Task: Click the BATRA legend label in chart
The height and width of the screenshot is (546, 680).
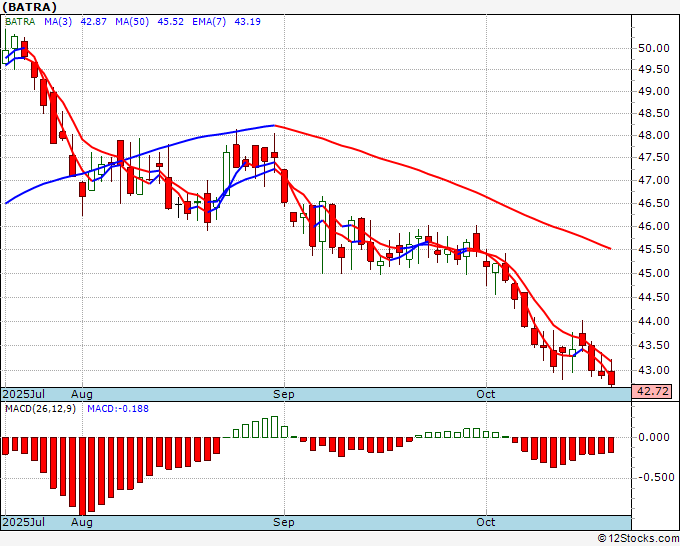Action: (x=21, y=21)
